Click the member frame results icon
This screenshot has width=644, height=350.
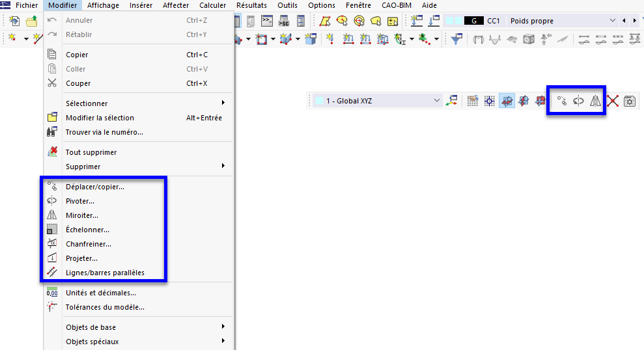point(478,39)
